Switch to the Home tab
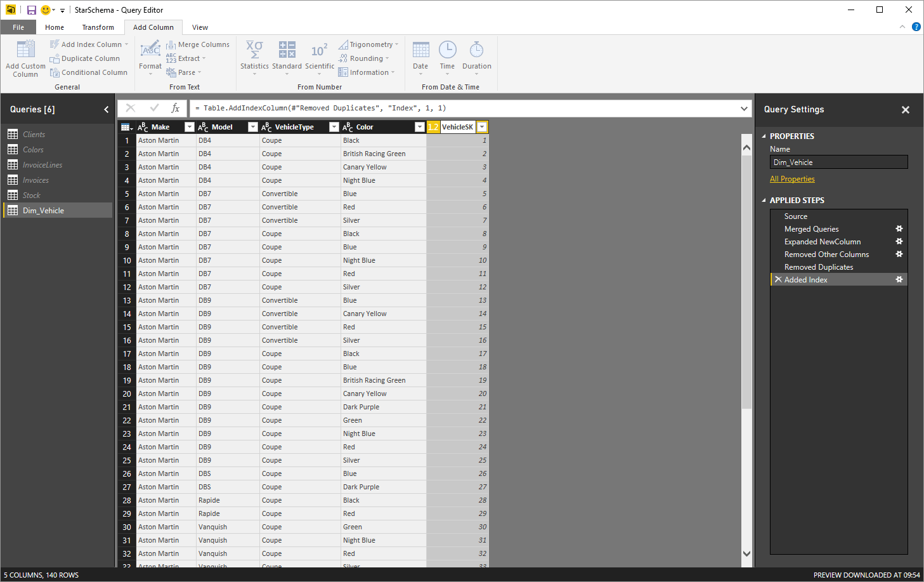Viewport: 924px width, 582px height. coord(55,27)
